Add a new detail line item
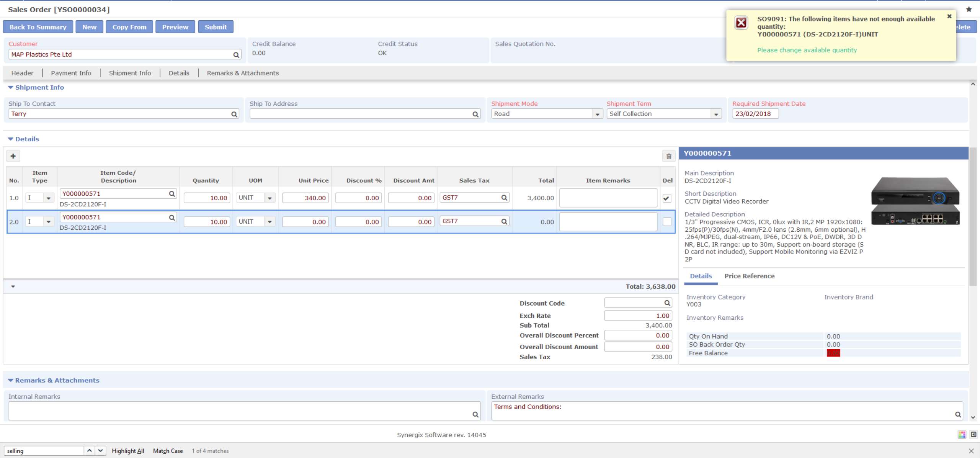980x458 pixels. point(13,156)
